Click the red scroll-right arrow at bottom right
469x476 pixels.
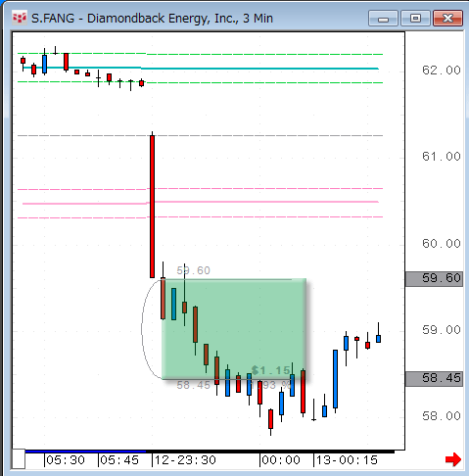tap(453, 459)
